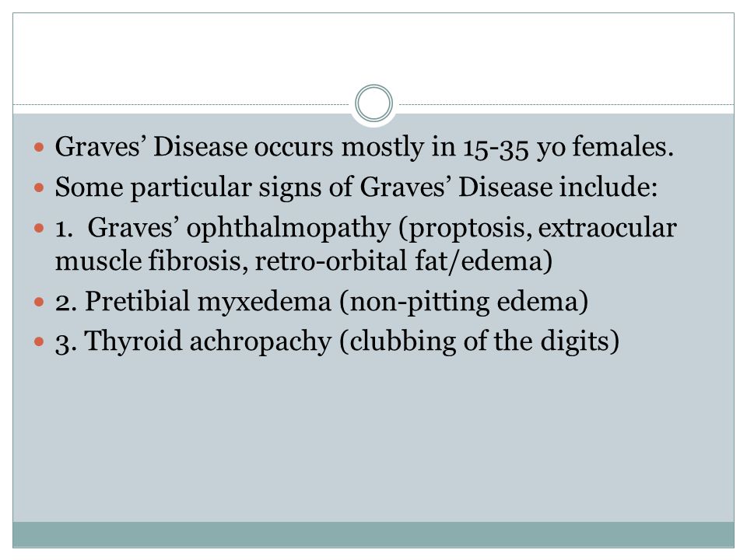The width and height of the screenshot is (747, 560).
Task: Click the word 'proptosis' in parentheses
Action: click(468, 229)
